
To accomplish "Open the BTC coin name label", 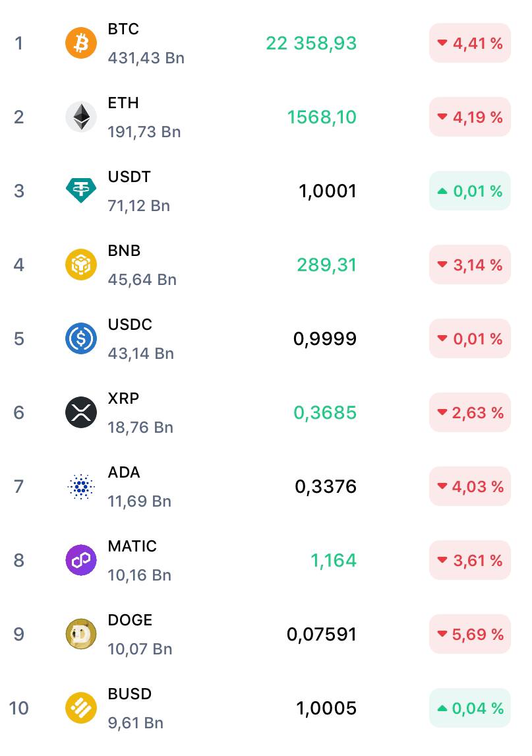I will point(123,30).
